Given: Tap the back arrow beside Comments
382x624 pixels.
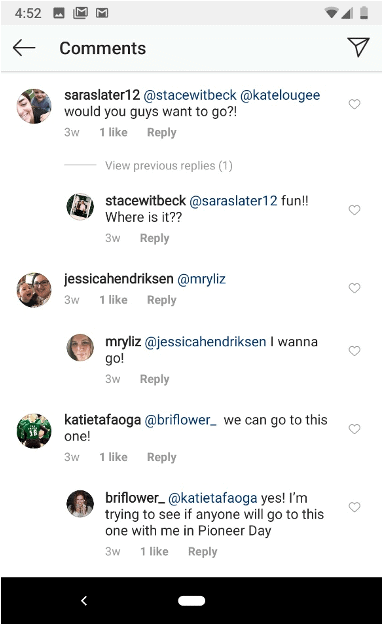Looking at the screenshot, I should click(x=24, y=48).
